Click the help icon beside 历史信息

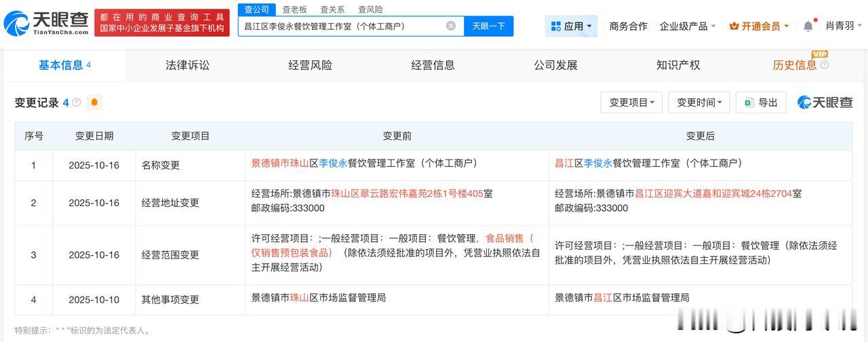point(825,65)
